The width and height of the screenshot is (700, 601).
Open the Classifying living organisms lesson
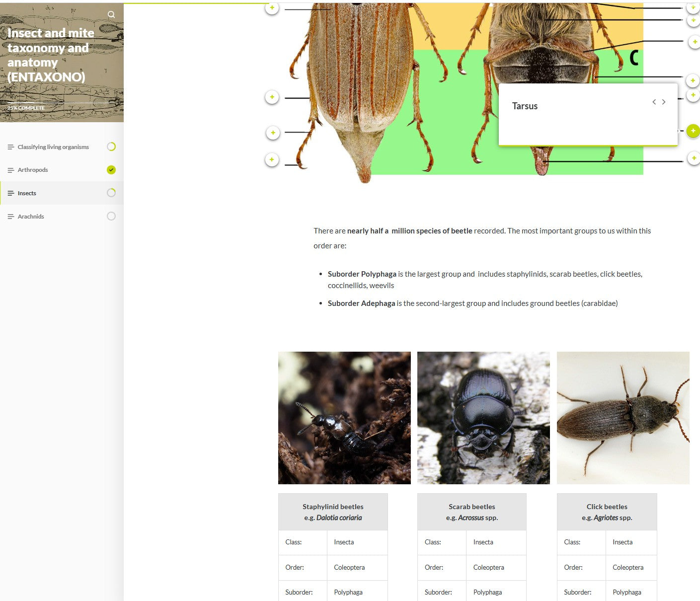(x=53, y=147)
